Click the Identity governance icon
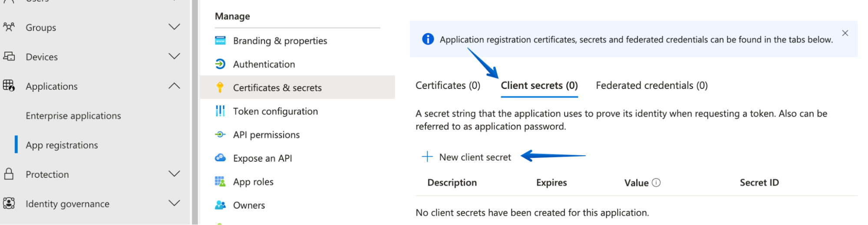Screen dimensions: 868x225 point(9,203)
